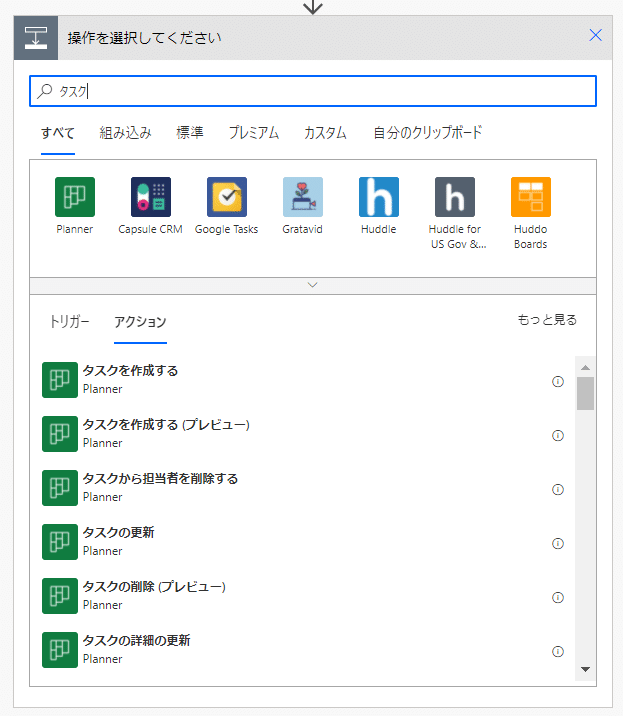Select the Capsule CRM connector icon
Image resolution: width=623 pixels, height=716 pixels.
pos(151,197)
